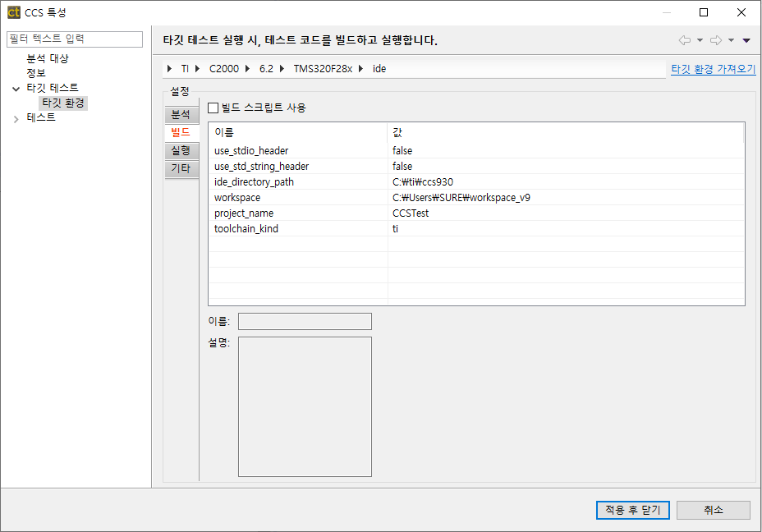Open the view menu triangle at top right
The image size is (762, 532).
(746, 40)
